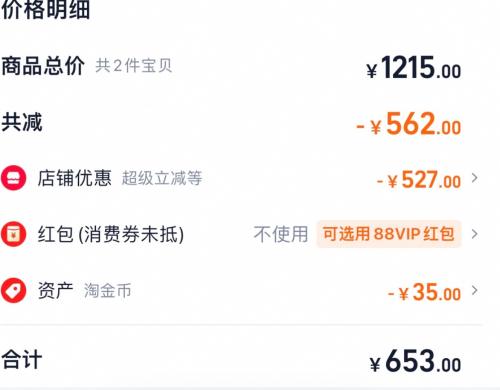Select the 不使用 red envelope option
Image resolution: width=500 pixels, height=390 pixels.
tap(281, 234)
